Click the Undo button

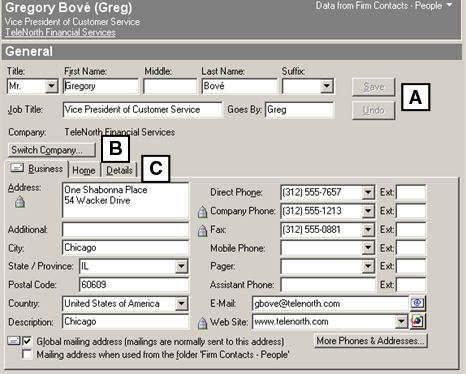point(374,110)
